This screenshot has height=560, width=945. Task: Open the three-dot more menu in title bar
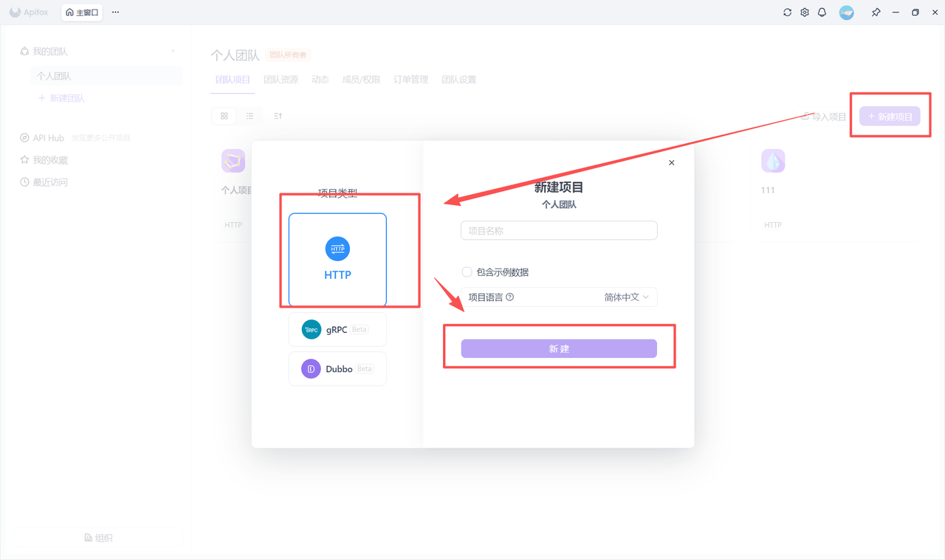coord(115,13)
